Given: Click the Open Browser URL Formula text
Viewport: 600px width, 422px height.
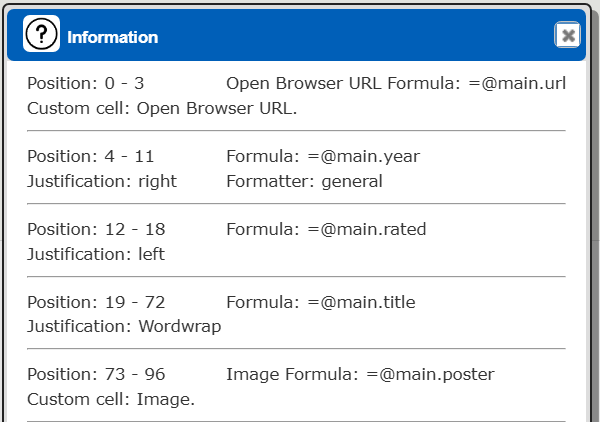Looking at the screenshot, I should tap(396, 84).
